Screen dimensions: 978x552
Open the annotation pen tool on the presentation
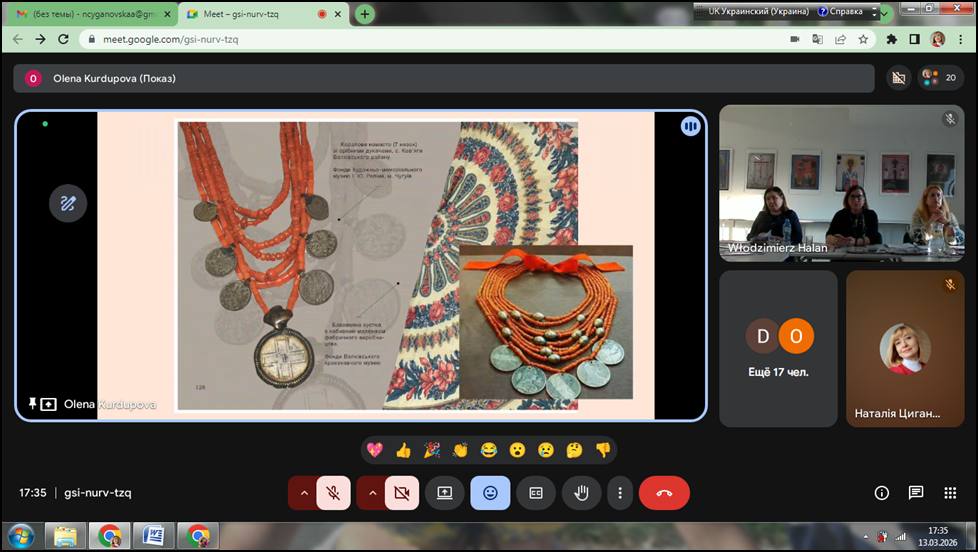coord(68,203)
